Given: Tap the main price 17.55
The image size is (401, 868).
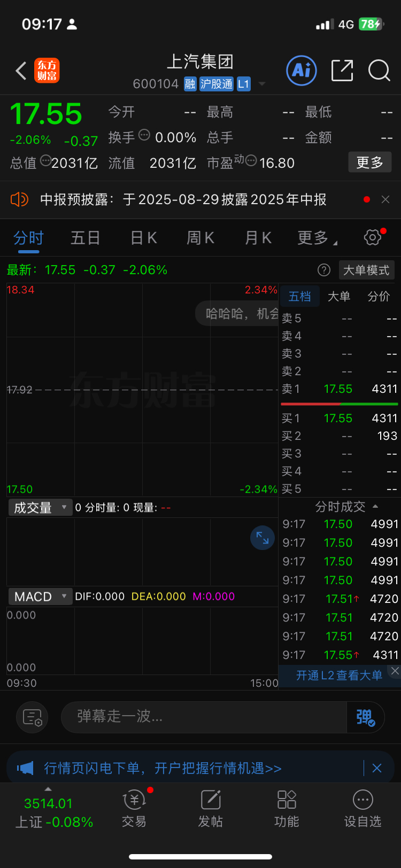Looking at the screenshot, I should 47,114.
